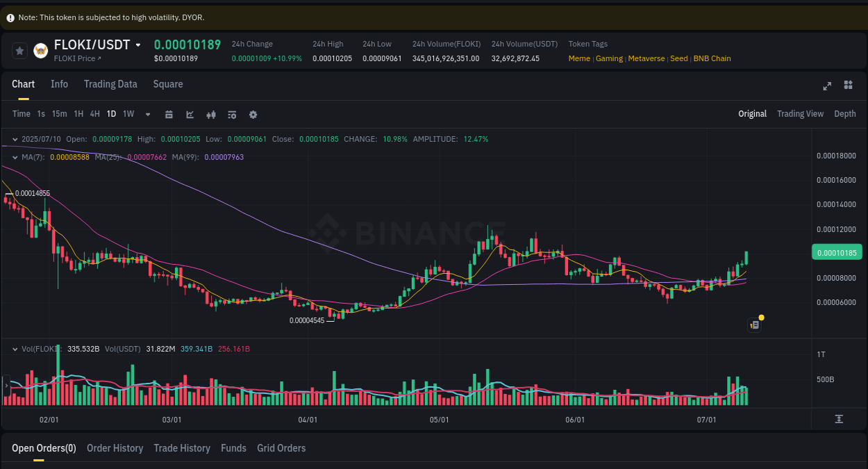Screen dimensions: 868x469
Task: Click the Meme token tag link
Action: [579, 58]
